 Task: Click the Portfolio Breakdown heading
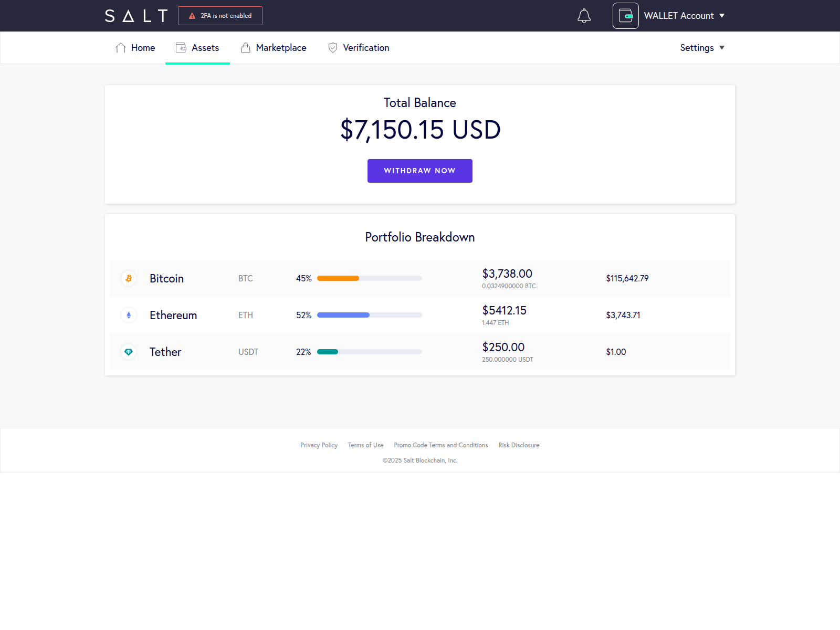click(x=420, y=237)
